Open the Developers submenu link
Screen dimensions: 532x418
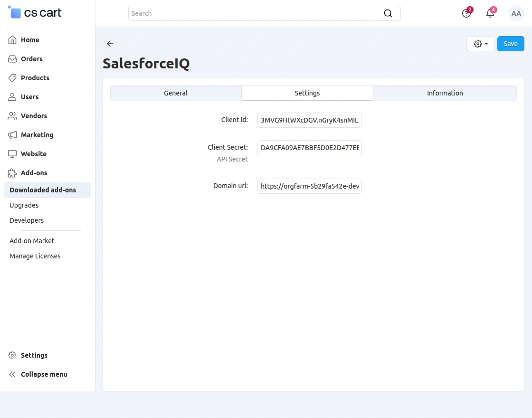[x=27, y=220]
